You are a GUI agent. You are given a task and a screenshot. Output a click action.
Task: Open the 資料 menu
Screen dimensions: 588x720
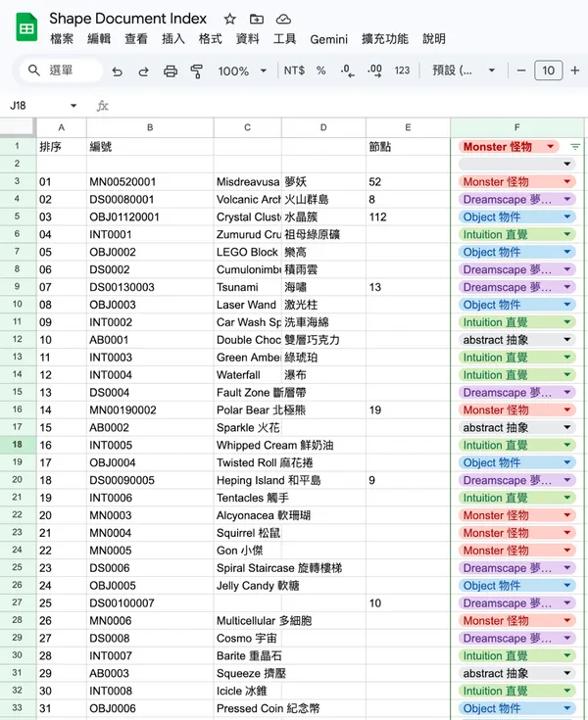pos(247,39)
